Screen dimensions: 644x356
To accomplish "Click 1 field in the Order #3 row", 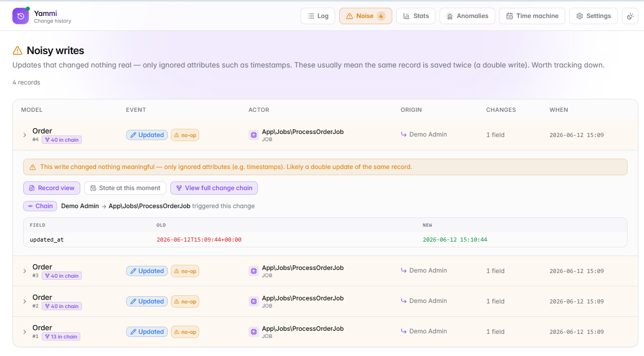I will [x=495, y=271].
